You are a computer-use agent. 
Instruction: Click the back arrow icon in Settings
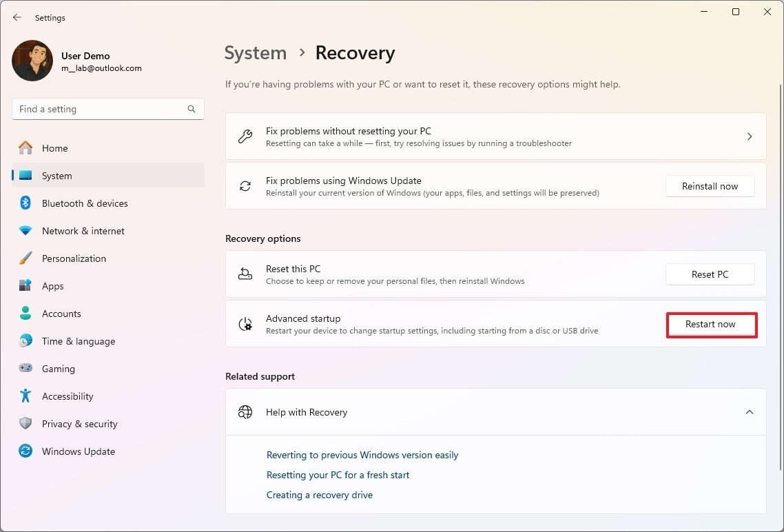(17, 17)
